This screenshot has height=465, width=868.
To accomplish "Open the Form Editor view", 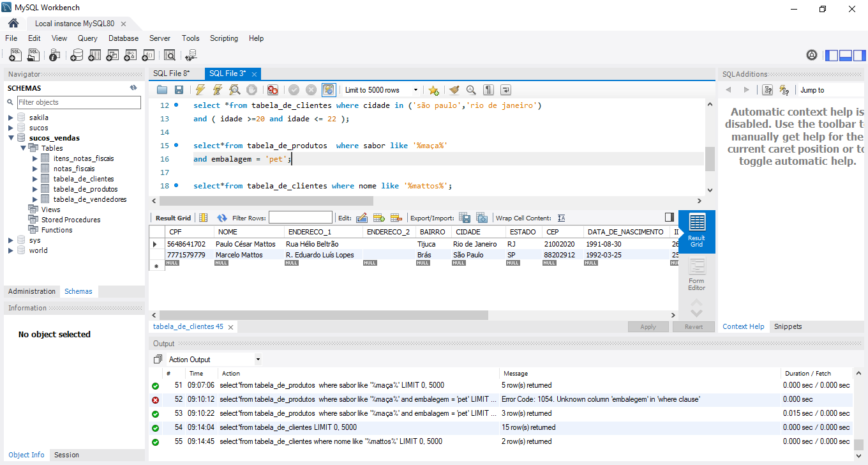I will click(x=697, y=275).
